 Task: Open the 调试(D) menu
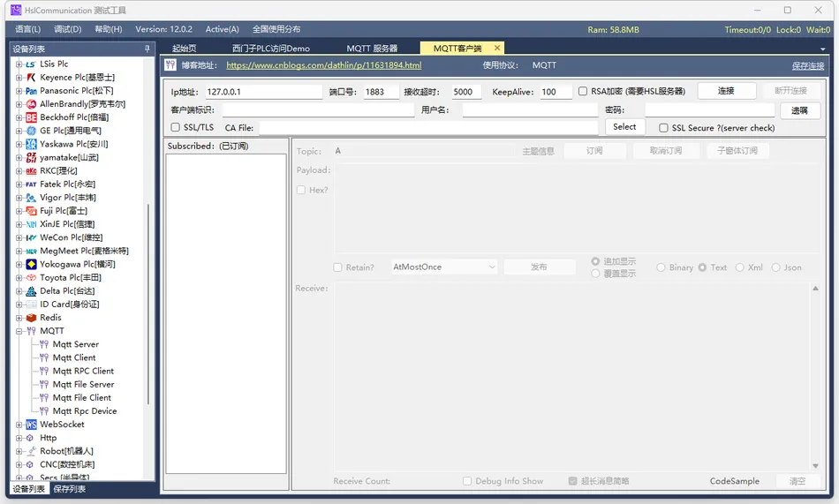[68, 29]
